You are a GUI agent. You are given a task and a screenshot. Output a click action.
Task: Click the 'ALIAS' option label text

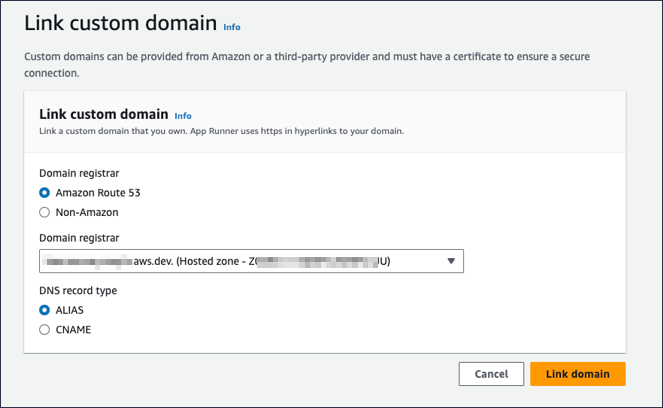[71, 310]
